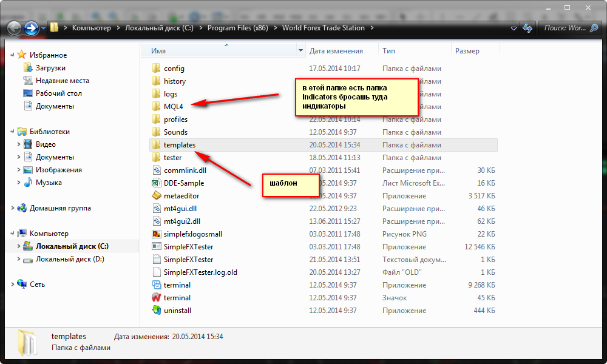Select the history folder icon
This screenshot has height=364, width=607.
pos(157,81)
